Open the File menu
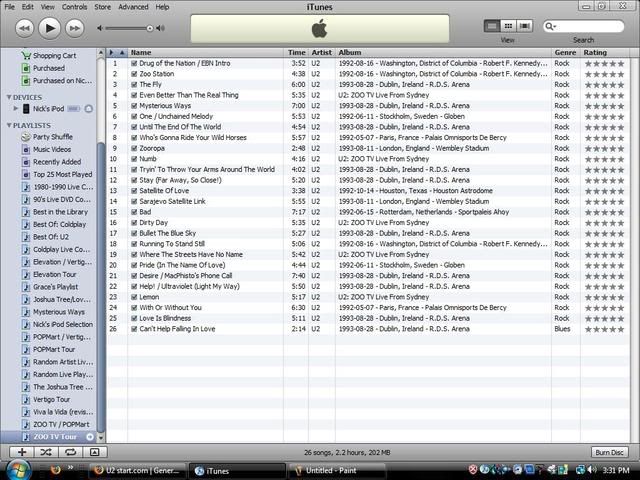640x480 pixels. (9, 7)
